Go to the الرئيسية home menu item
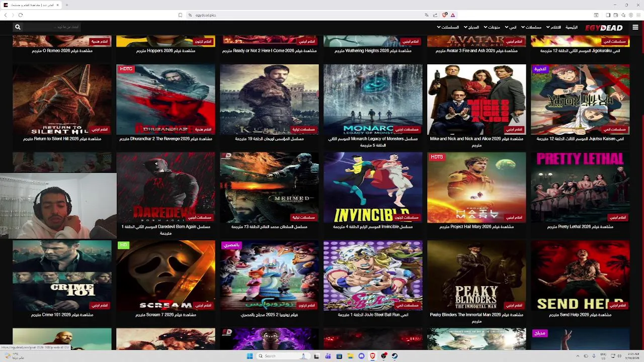 (572, 27)
